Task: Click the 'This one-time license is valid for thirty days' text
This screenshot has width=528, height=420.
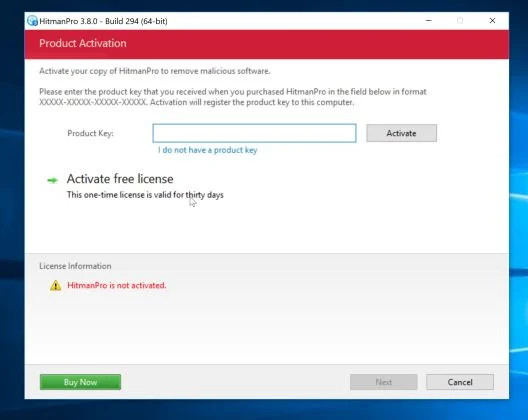Action: (x=145, y=195)
